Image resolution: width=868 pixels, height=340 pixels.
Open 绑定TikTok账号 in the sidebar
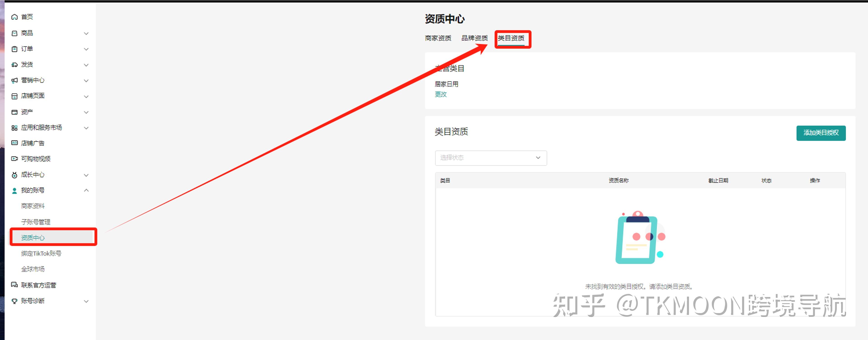click(x=41, y=253)
